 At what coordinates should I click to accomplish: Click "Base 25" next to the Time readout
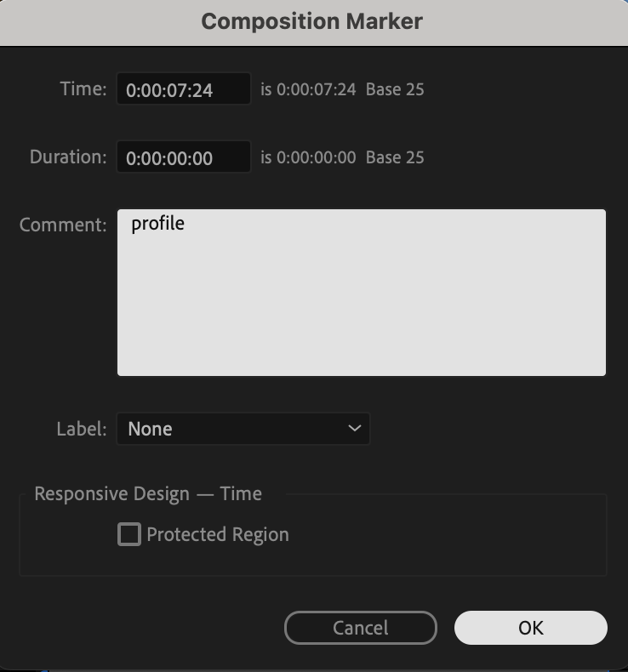click(x=395, y=89)
